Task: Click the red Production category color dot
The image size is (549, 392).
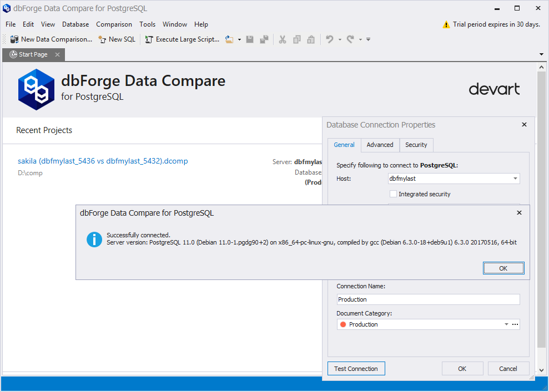Action: tap(343, 324)
